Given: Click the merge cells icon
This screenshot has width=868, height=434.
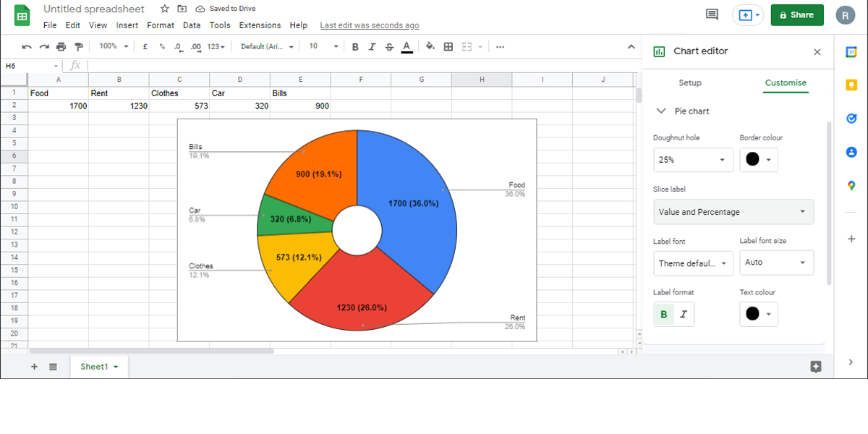Looking at the screenshot, I should (x=467, y=46).
